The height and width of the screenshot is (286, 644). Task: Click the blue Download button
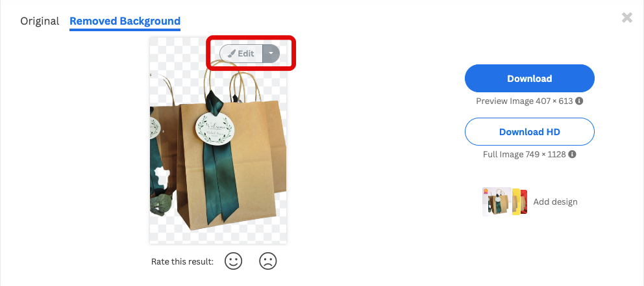click(529, 78)
